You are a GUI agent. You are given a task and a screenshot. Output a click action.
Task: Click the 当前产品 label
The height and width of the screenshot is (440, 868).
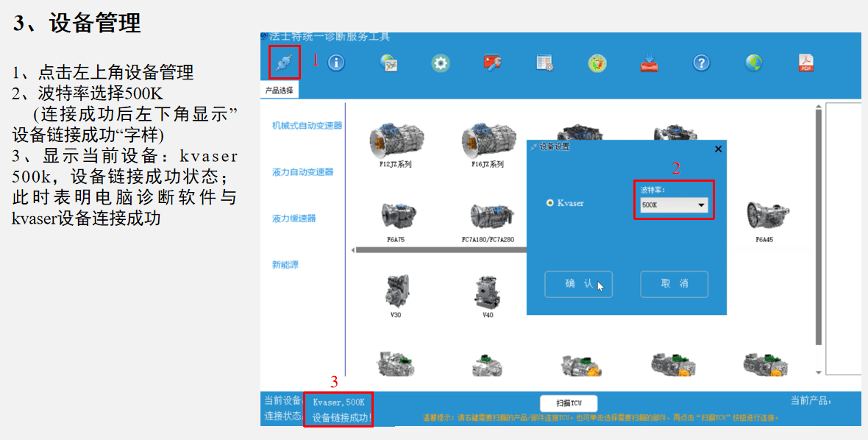click(811, 401)
